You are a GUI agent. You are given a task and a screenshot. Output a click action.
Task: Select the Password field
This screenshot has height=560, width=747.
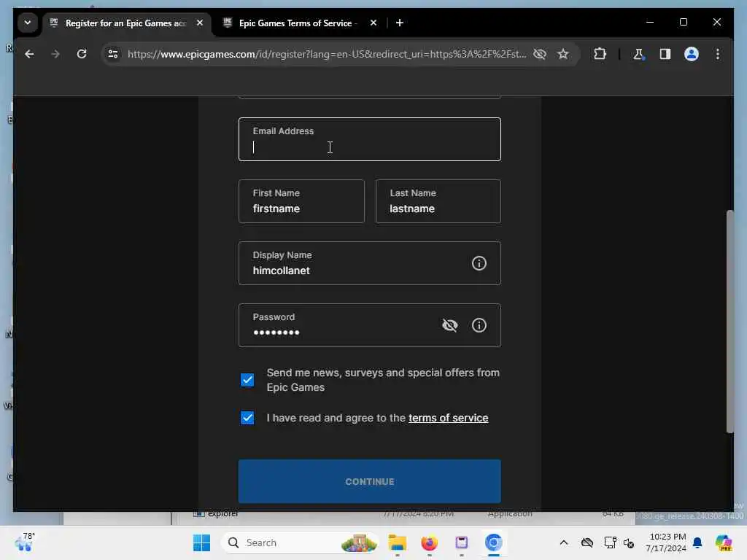370,325
